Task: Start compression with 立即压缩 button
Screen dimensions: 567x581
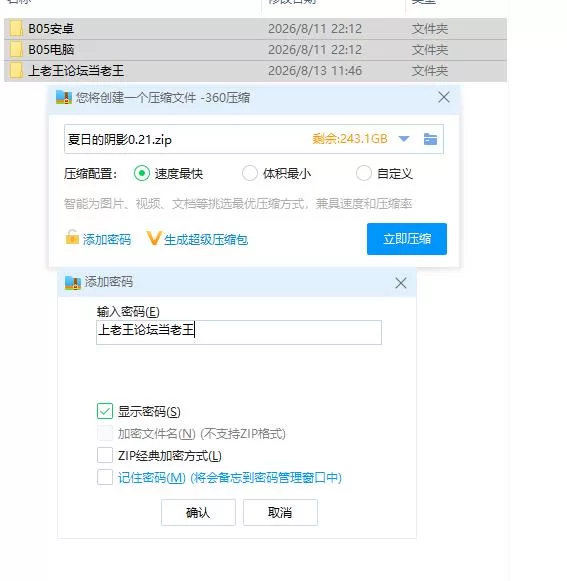Action: 407,239
